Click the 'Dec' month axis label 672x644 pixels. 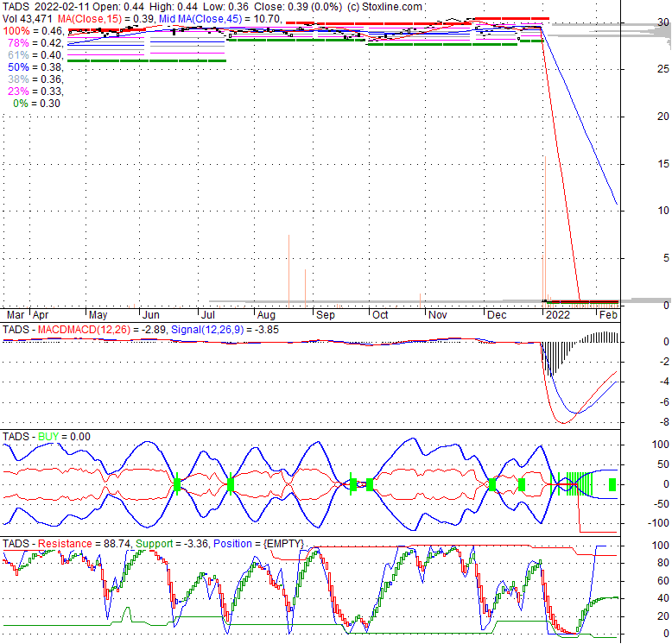click(x=497, y=315)
